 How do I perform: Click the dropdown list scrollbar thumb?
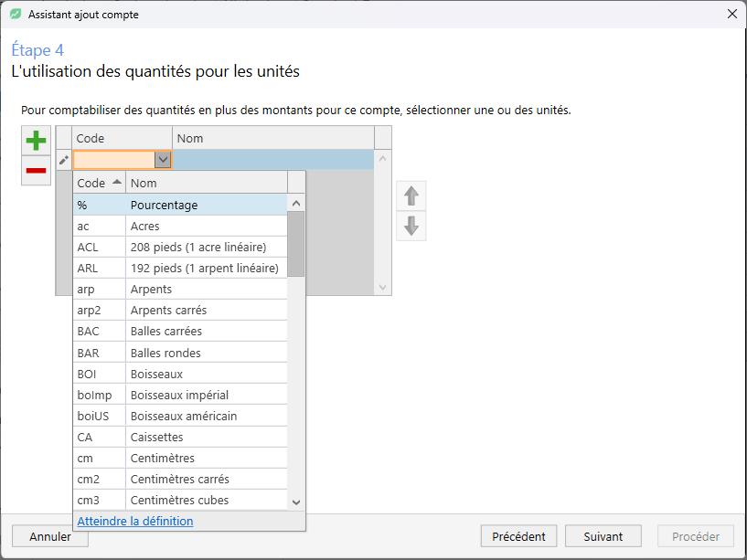coord(296,244)
